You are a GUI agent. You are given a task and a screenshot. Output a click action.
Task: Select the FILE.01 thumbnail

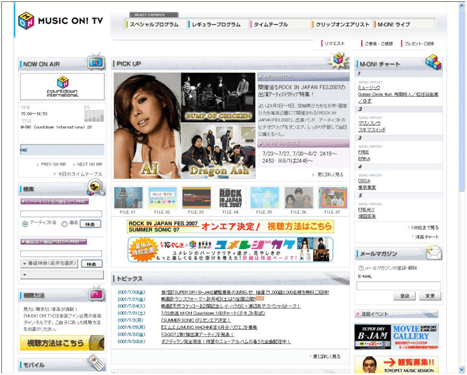[x=128, y=198]
